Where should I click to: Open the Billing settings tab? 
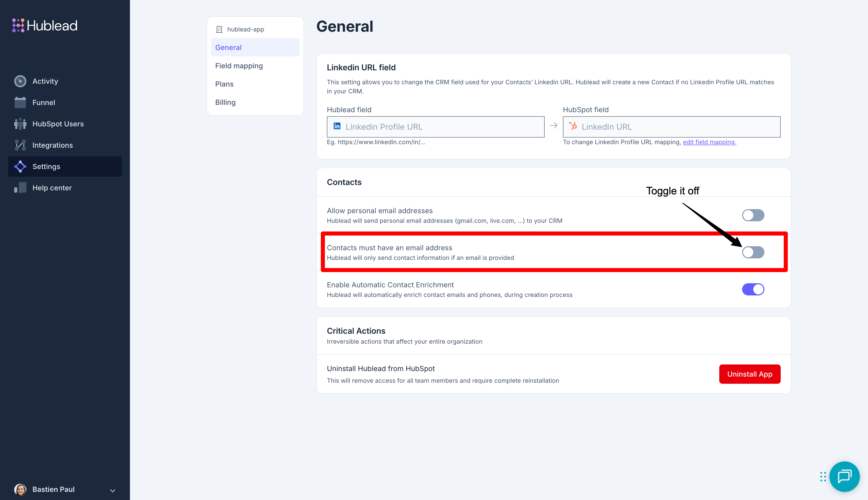tap(225, 102)
